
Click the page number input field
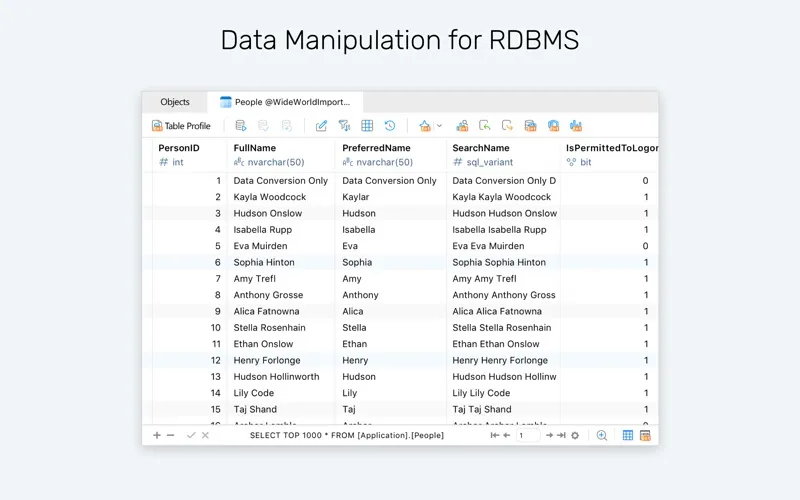pyautogui.click(x=527, y=435)
